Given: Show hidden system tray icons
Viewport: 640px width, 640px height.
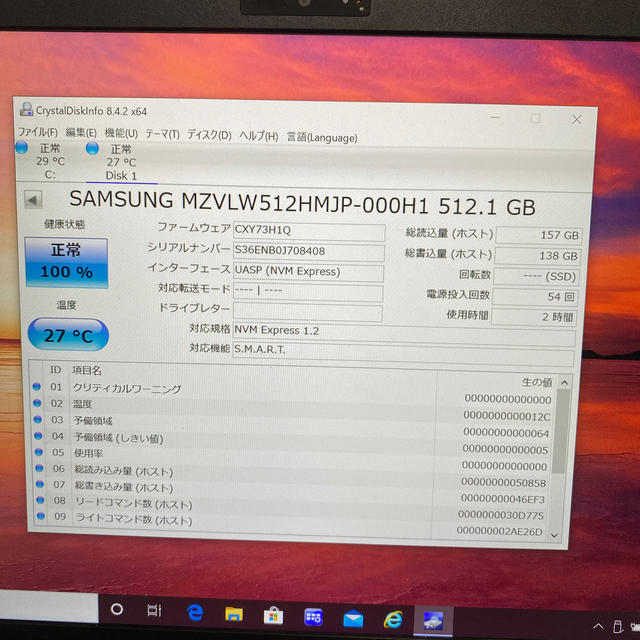Looking at the screenshot, I should coord(598,626).
